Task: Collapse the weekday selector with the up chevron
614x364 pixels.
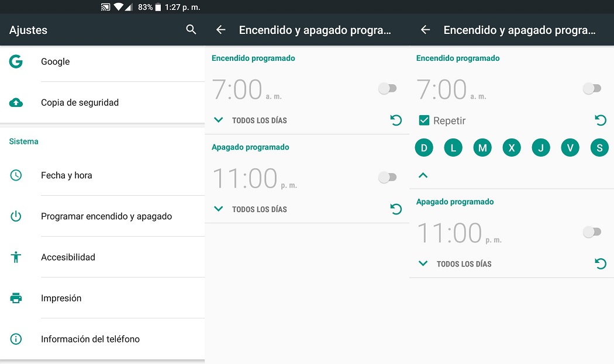Action: tap(423, 175)
